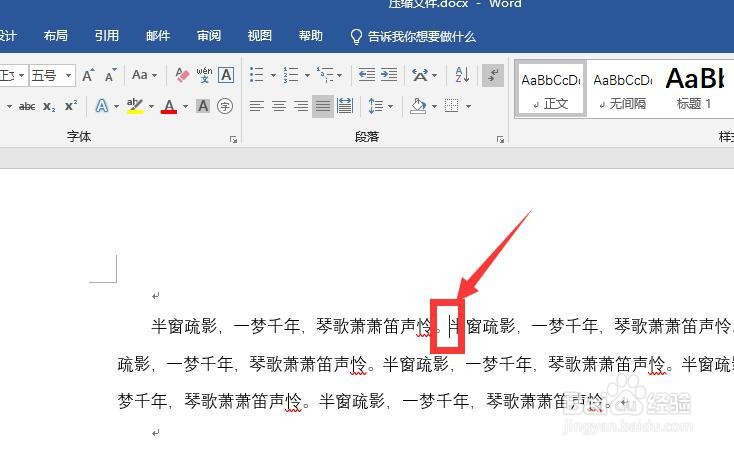Open Font dialog launcher

233,139
